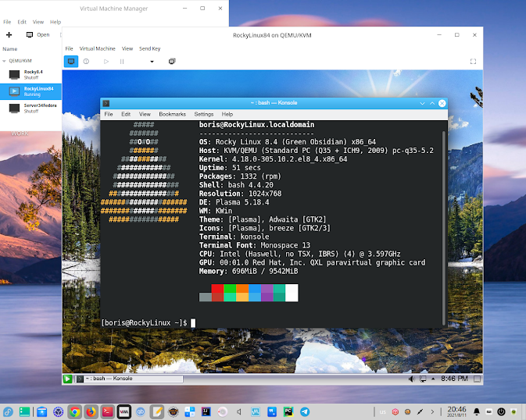Open Edit menu in Virtual Machine Manager
The height and width of the screenshot is (420, 526).
(x=22, y=22)
